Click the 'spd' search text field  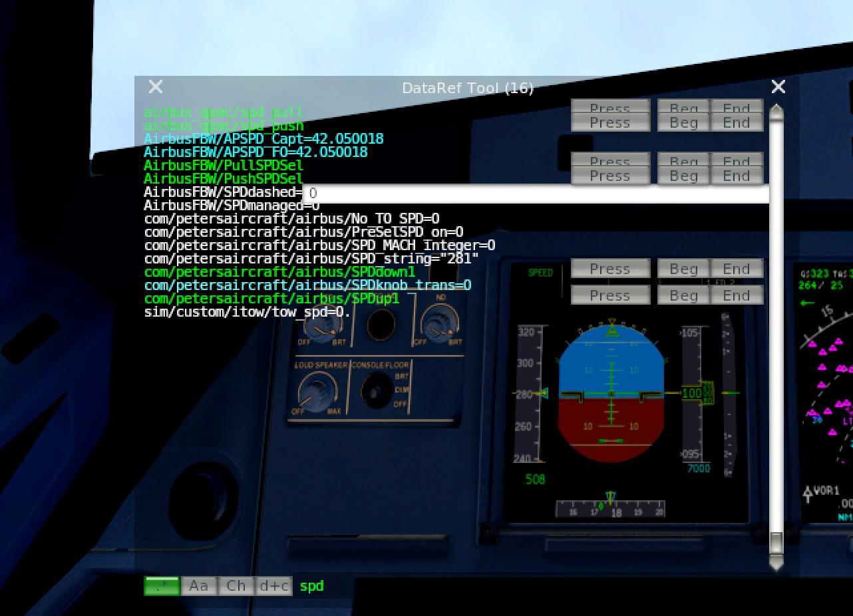pyautogui.click(x=312, y=586)
